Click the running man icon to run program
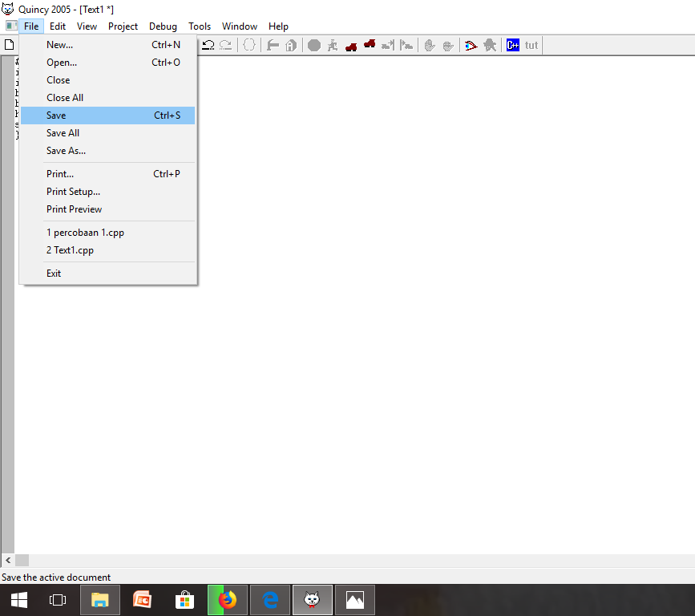695x616 pixels. click(x=333, y=45)
